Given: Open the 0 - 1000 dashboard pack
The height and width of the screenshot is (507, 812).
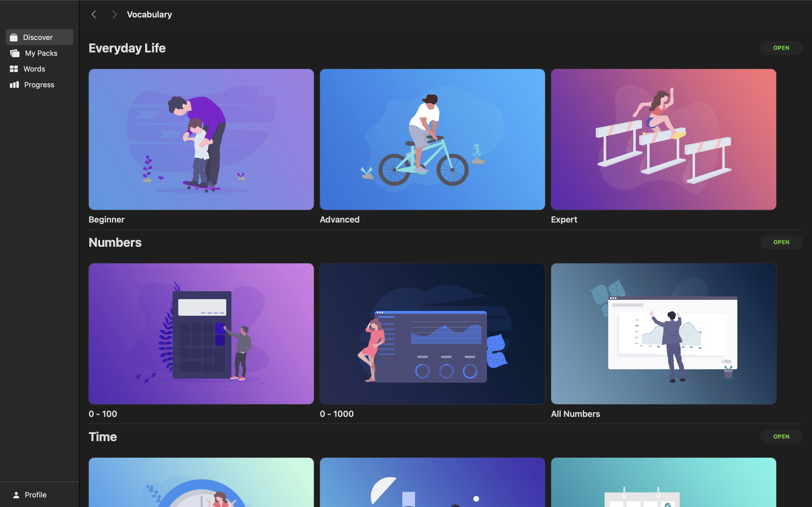Looking at the screenshot, I should coord(433,334).
